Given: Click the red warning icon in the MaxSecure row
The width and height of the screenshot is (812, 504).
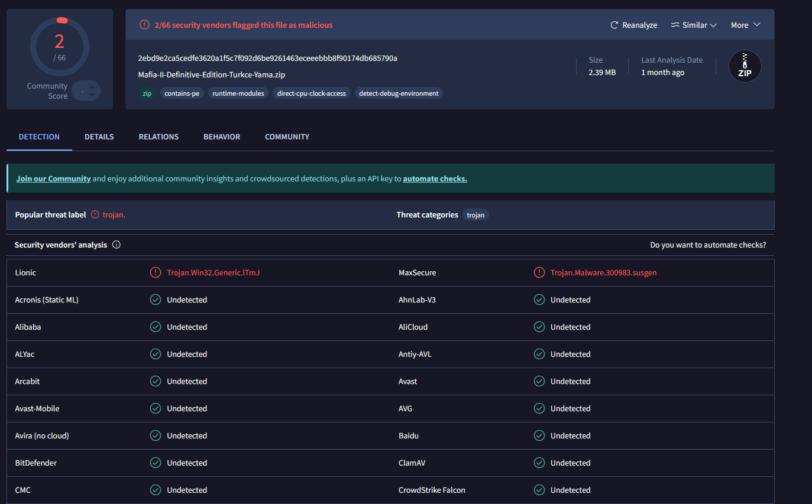Looking at the screenshot, I should tap(539, 272).
